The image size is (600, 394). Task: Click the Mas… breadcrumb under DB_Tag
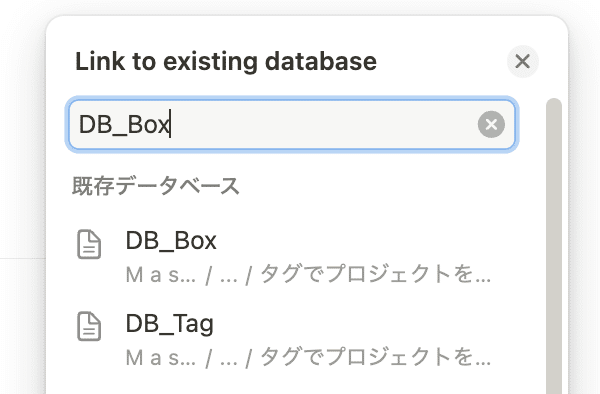pos(161,357)
